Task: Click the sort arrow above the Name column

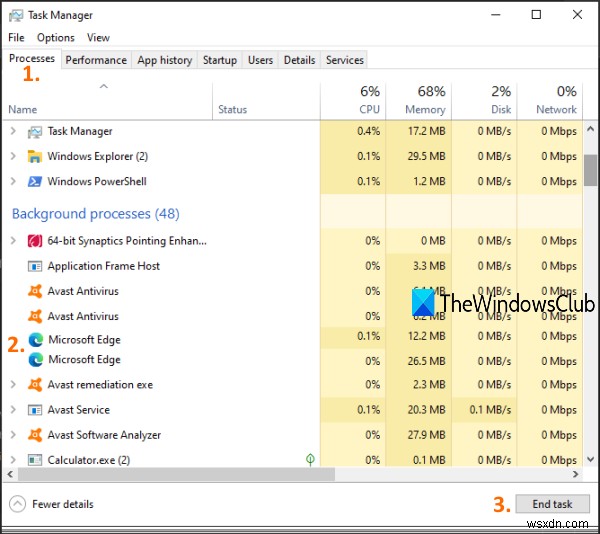Action: click(x=104, y=86)
